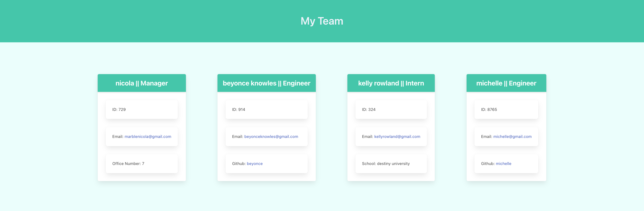Click ID: 8765 on michelle's card
The width and height of the screenshot is (644, 211).
489,109
